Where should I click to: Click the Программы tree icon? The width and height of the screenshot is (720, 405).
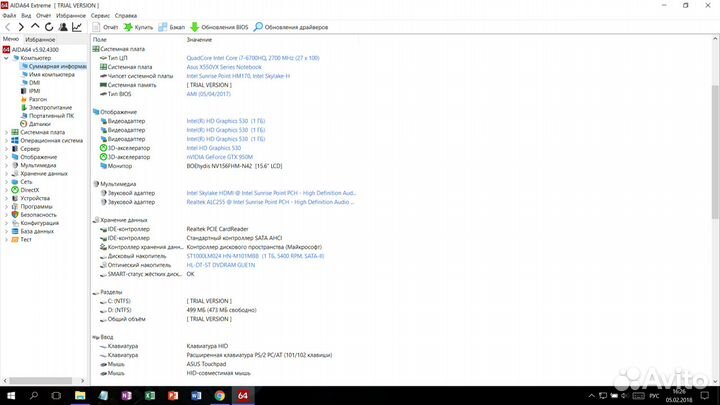(x=15, y=207)
